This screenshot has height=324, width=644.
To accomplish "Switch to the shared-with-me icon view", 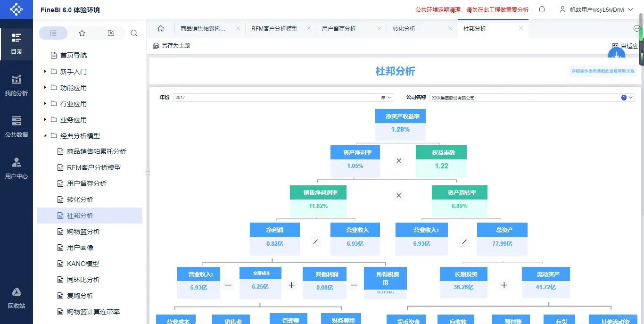I will 110,33.
